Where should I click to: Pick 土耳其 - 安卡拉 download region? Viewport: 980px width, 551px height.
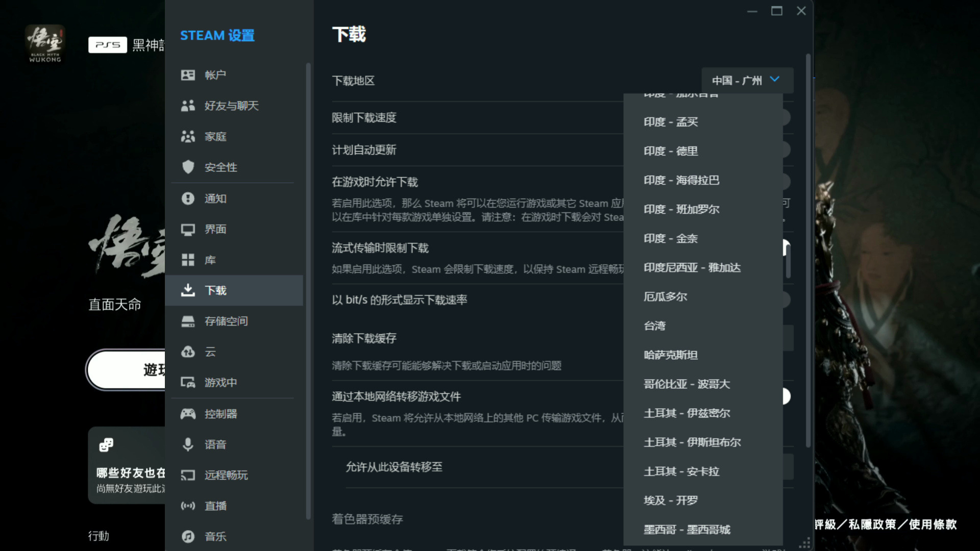[x=703, y=471]
